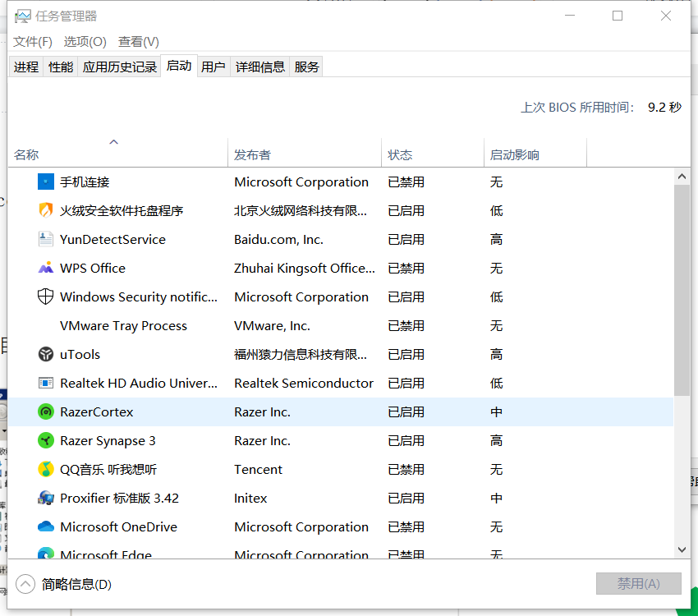
Task: Click the 名称 column header
Action: [117, 153]
